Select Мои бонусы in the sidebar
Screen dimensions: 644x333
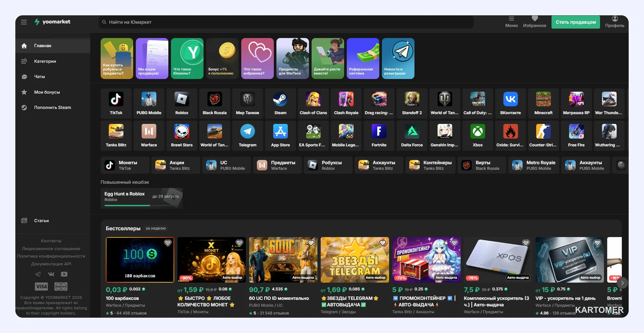(x=53, y=92)
